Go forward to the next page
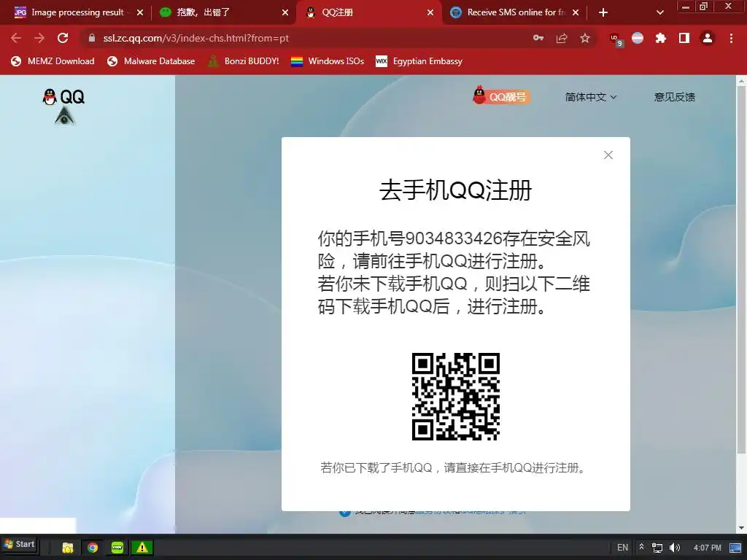This screenshot has height=560, width=747. coord(39,38)
